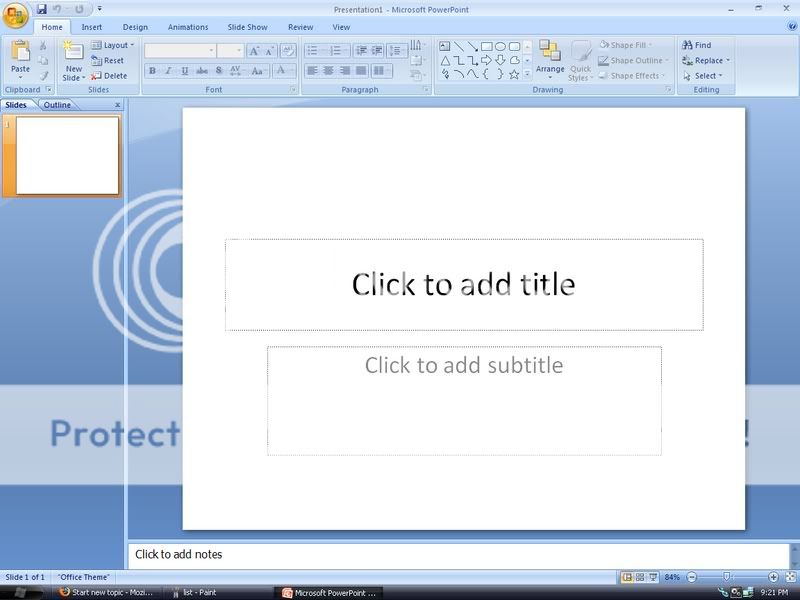Open the Design ribbon tab
This screenshot has width=800, height=600.
pos(135,27)
